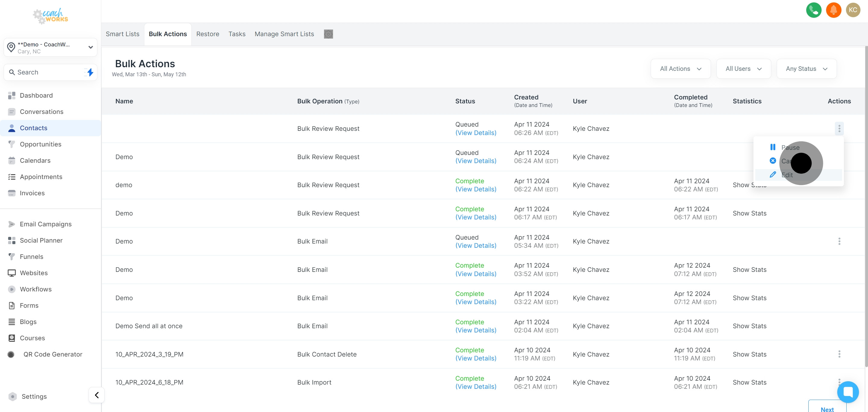868x412 pixels.
Task: Open the chat widget bubble
Action: coord(848,392)
